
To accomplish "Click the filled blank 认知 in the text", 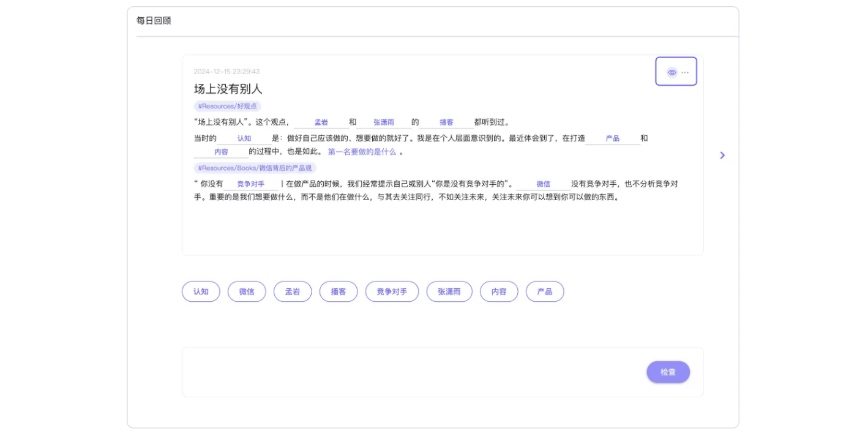I will 245,138.
